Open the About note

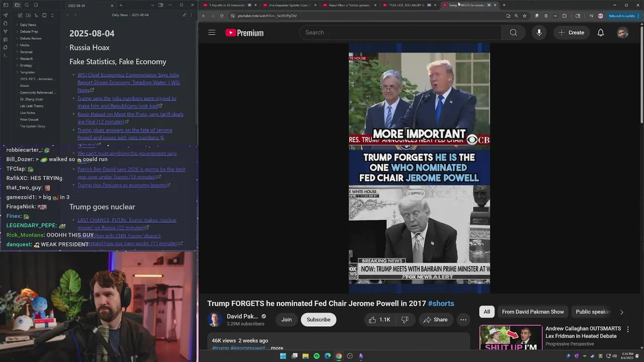click(25, 85)
